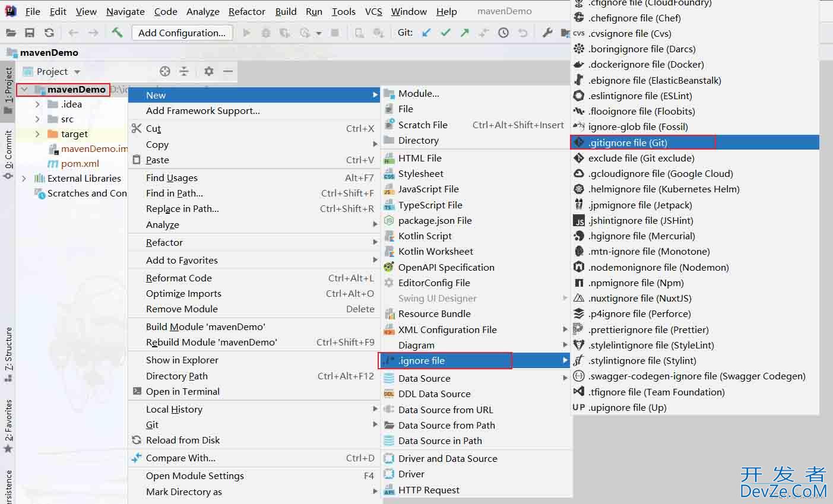Open Settings via the wrench icon
Image resolution: width=833 pixels, height=504 pixels.
547,33
